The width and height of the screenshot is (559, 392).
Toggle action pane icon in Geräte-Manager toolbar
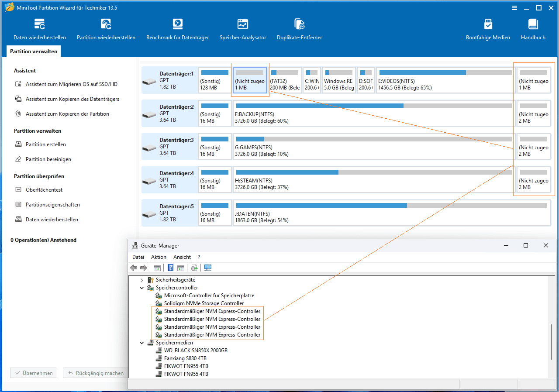180,268
